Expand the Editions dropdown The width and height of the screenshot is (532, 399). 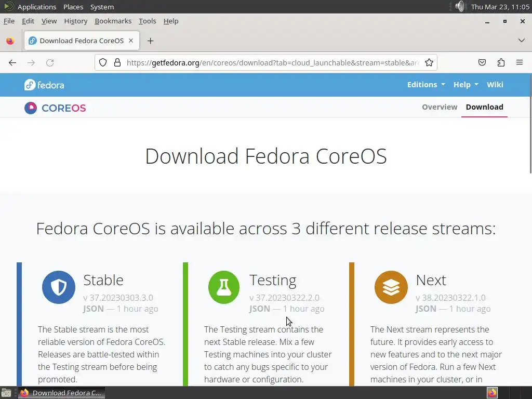click(426, 85)
